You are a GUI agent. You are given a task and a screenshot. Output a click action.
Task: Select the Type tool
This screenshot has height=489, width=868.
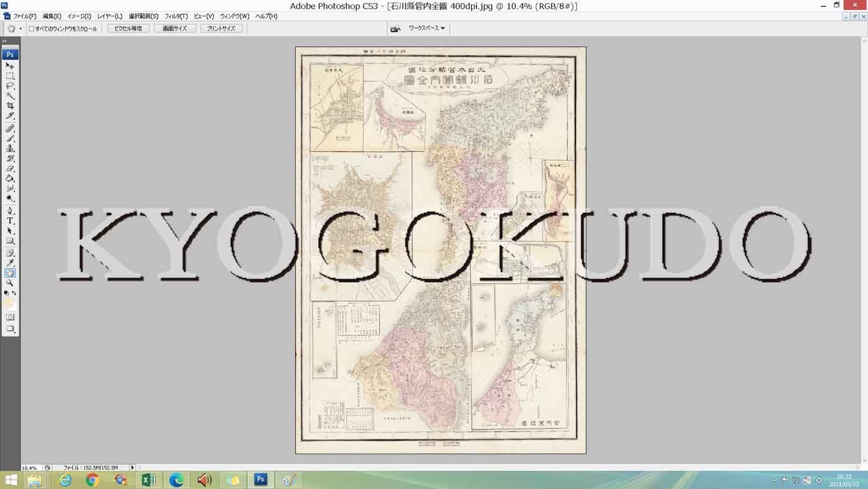(10, 220)
